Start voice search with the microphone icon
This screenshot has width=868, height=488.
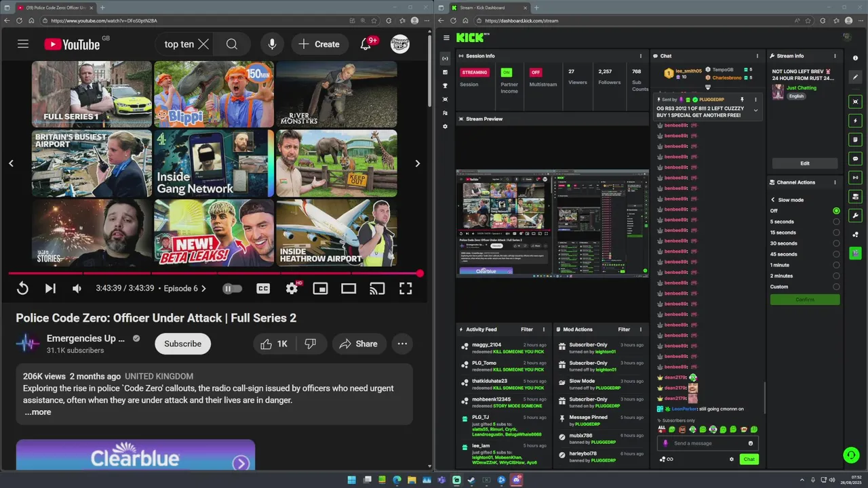tap(272, 44)
